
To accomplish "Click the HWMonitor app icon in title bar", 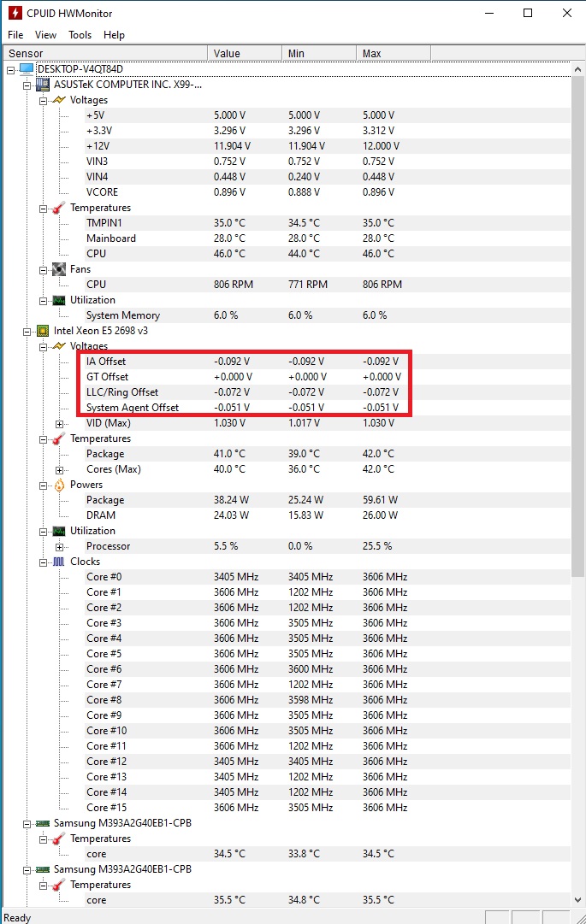I will (15, 13).
